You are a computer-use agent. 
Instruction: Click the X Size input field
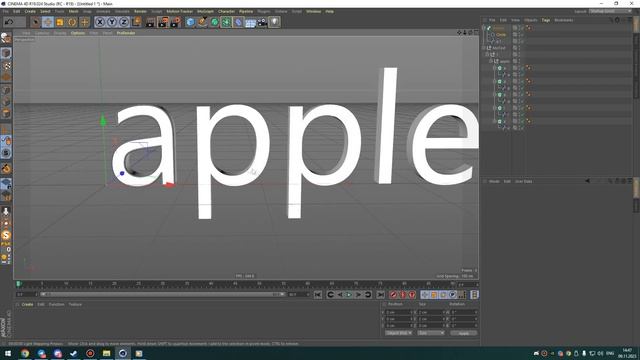pos(431,313)
